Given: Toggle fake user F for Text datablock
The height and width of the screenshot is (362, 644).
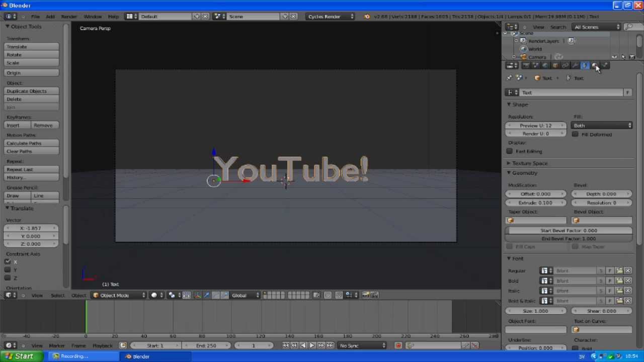Looking at the screenshot, I should pyautogui.click(x=627, y=93).
